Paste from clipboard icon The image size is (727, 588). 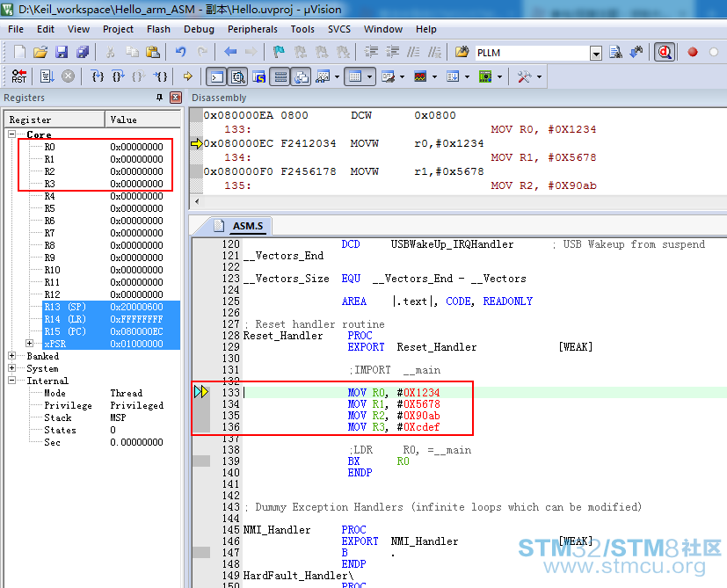(153, 52)
